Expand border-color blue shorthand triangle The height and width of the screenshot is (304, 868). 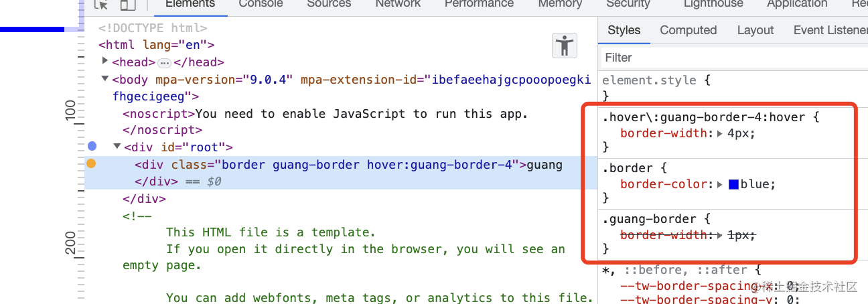[721, 184]
